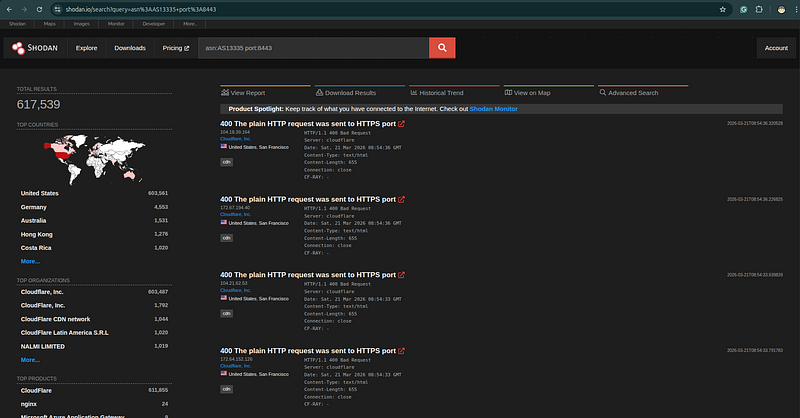800x418 pixels.
Task: Click the cdn tag for 172.67.194.40
Action: coord(227,238)
